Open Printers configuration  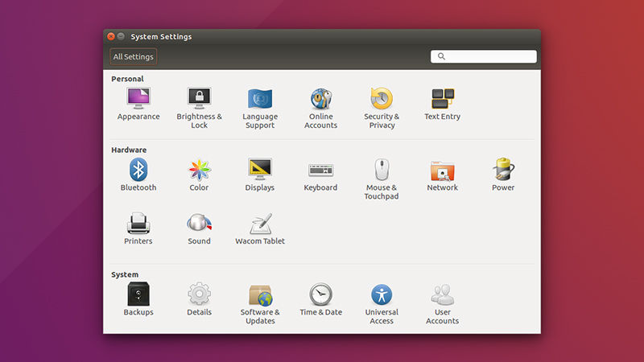[138, 224]
